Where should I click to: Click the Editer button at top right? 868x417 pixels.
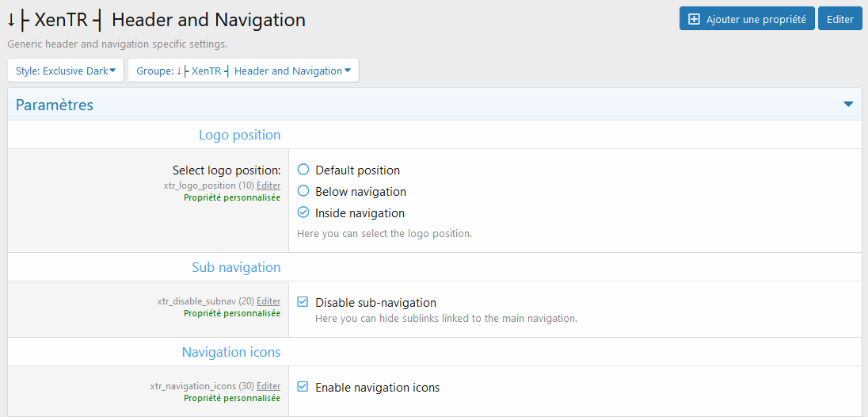(x=839, y=19)
